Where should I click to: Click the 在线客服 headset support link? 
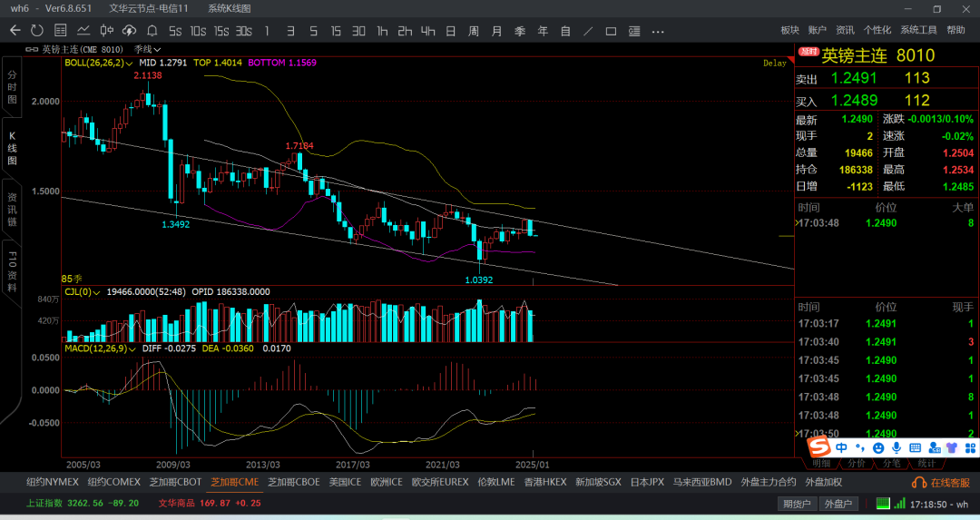[940, 483]
